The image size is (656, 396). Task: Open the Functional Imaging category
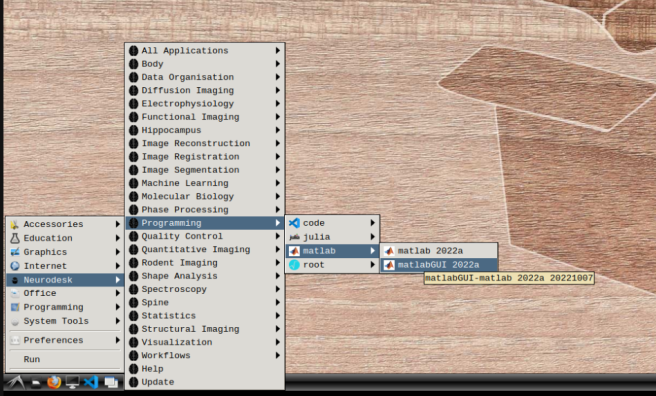tap(205, 117)
